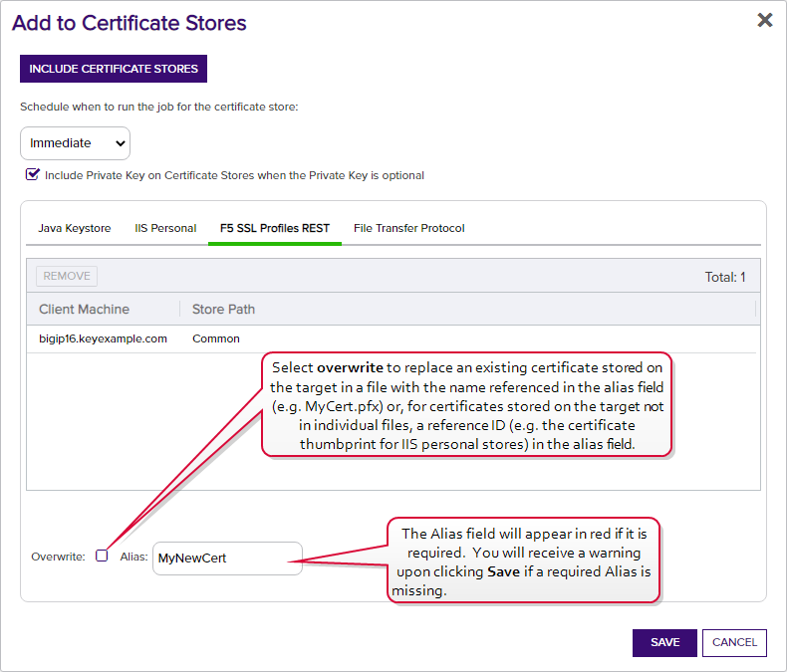Save the certificate store settings
This screenshot has width=787, height=672.
click(x=664, y=642)
